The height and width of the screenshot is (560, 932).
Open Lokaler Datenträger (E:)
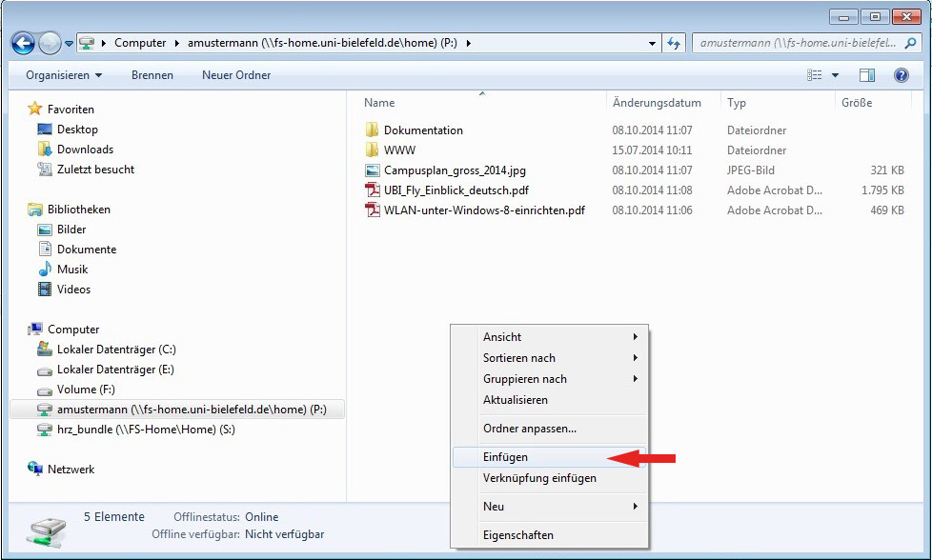(115, 370)
